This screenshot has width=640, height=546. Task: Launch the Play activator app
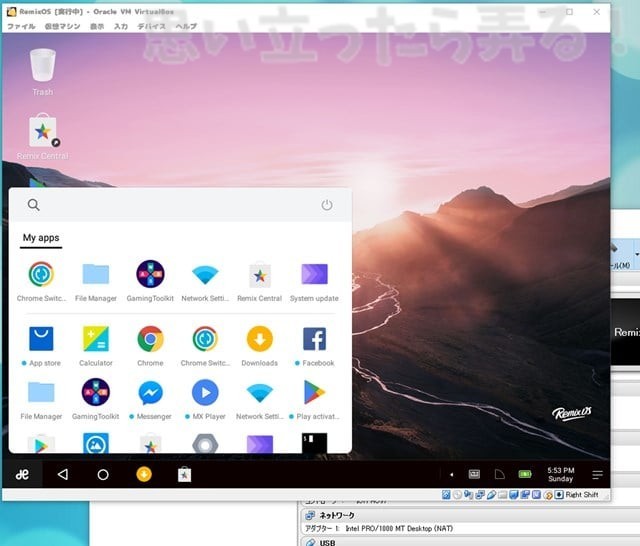point(314,400)
